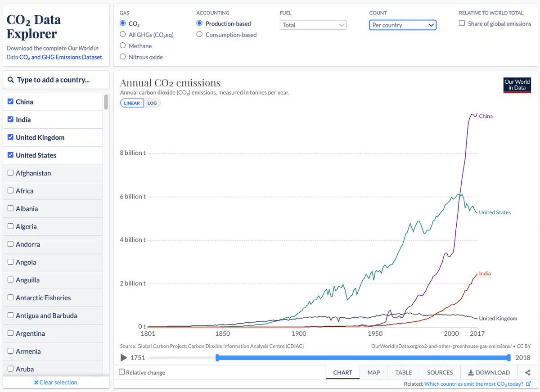Switch to the MAP tab

tap(373, 373)
